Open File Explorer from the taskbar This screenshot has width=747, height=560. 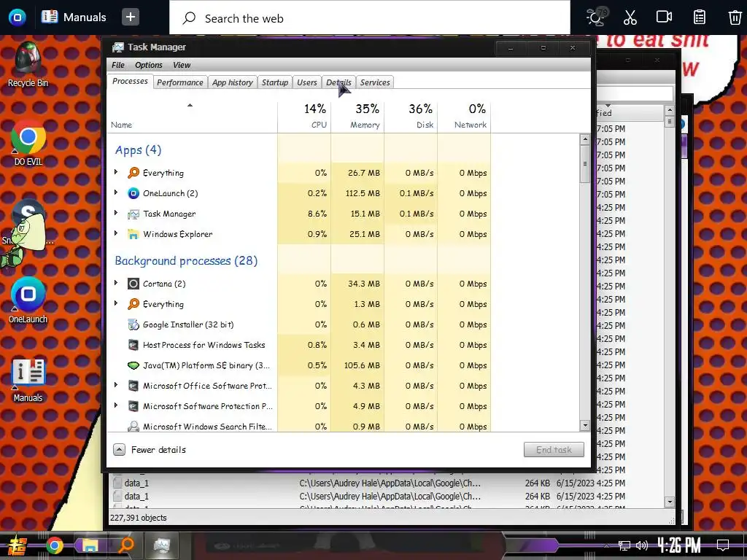(x=90, y=545)
